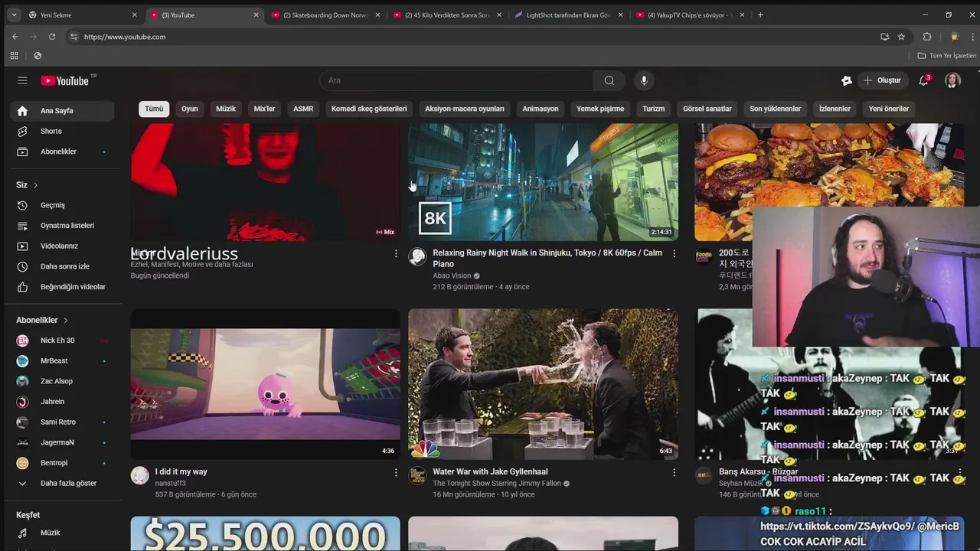Open the account avatar menu

[952, 80]
